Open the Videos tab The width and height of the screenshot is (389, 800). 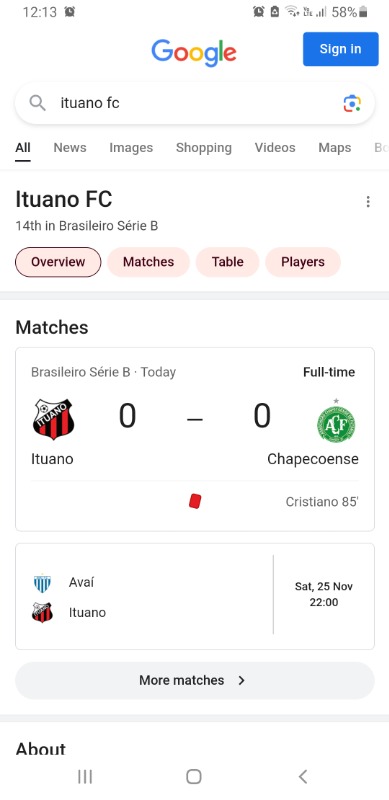point(275,147)
